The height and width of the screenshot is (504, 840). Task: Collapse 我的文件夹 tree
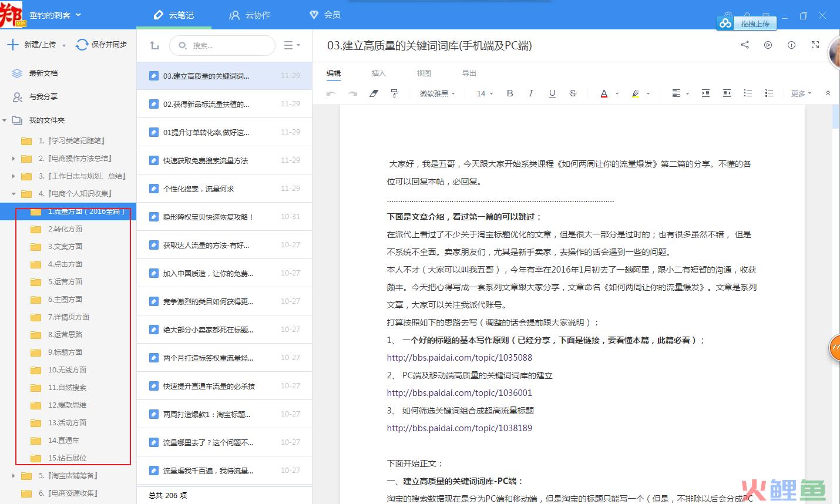coord(5,120)
